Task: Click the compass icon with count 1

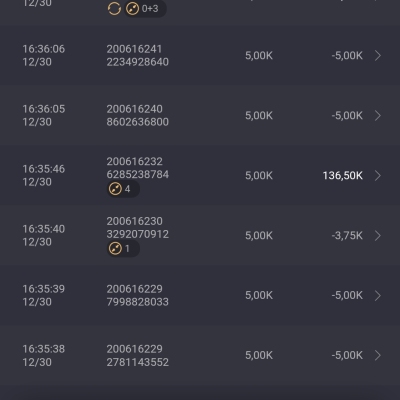Action: point(115,249)
